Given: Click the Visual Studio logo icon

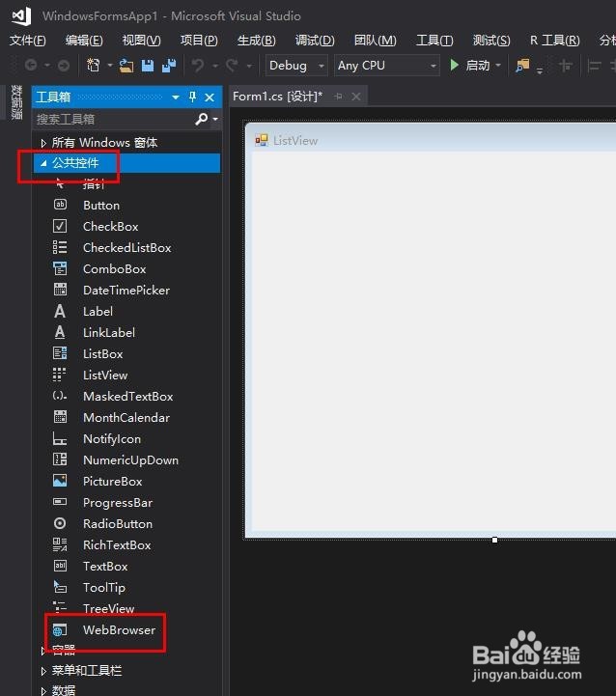Looking at the screenshot, I should pyautogui.click(x=21, y=16).
